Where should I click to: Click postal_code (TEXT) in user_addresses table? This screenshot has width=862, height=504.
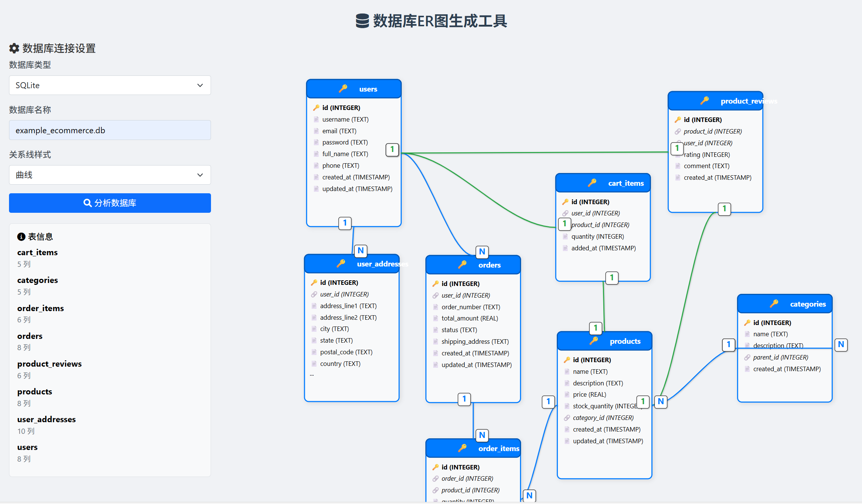[346, 352]
